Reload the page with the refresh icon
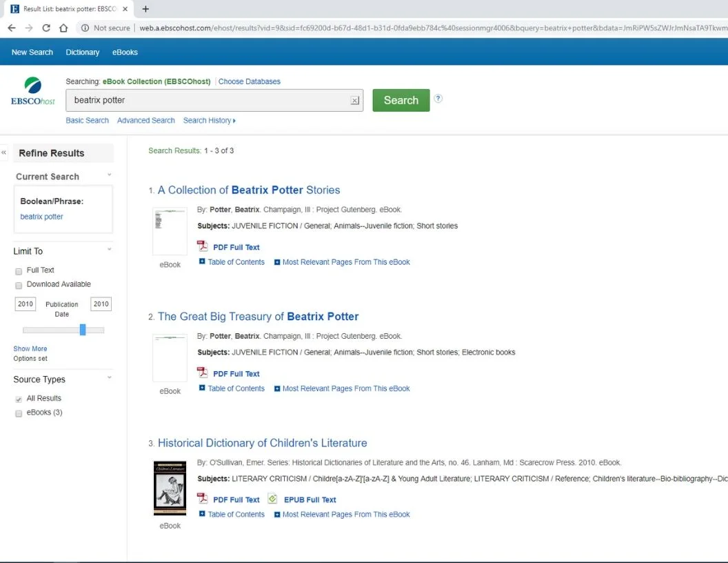This screenshot has height=563, width=728. (x=46, y=28)
